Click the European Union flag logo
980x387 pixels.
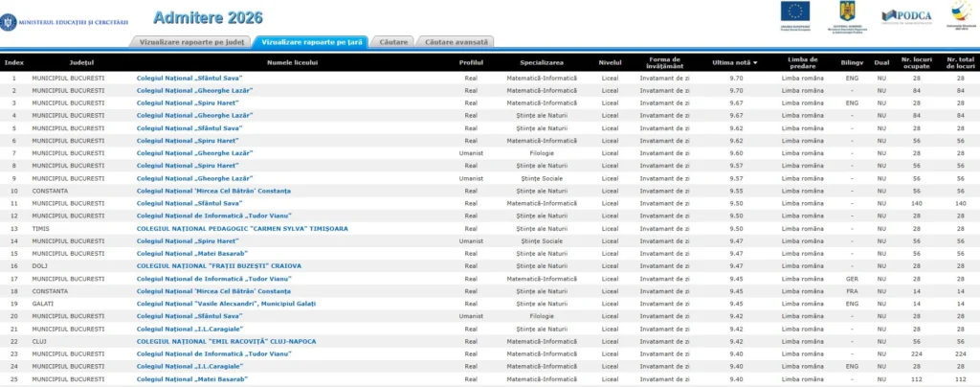[x=794, y=15]
